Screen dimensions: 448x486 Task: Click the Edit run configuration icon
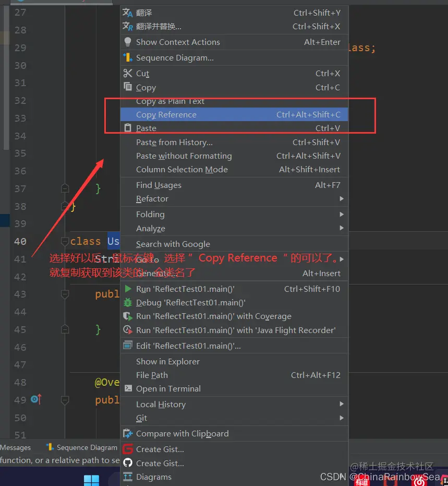pyautogui.click(x=128, y=345)
